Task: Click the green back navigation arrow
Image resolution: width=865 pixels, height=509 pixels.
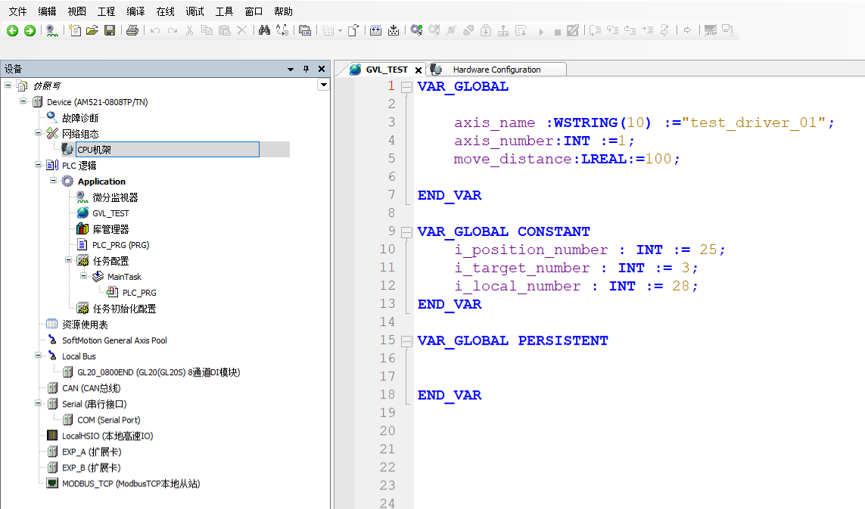Action: [12, 31]
